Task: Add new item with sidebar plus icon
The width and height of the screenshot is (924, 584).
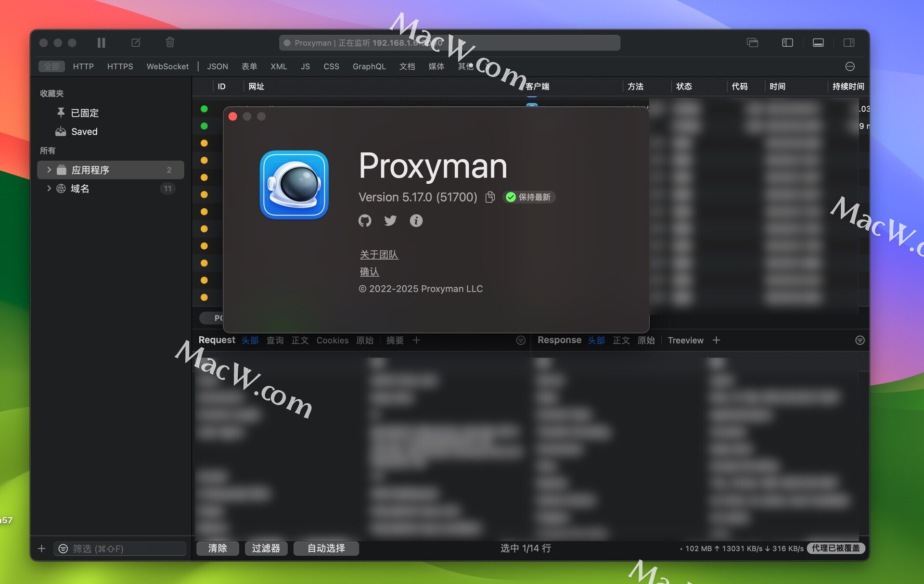Action: [42, 548]
